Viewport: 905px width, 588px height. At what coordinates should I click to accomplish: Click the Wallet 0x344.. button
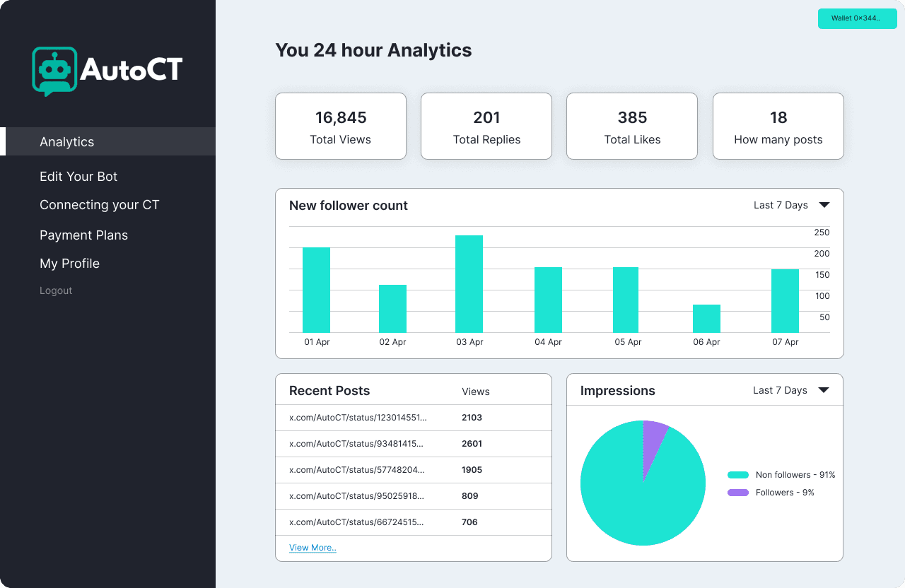[857, 18]
